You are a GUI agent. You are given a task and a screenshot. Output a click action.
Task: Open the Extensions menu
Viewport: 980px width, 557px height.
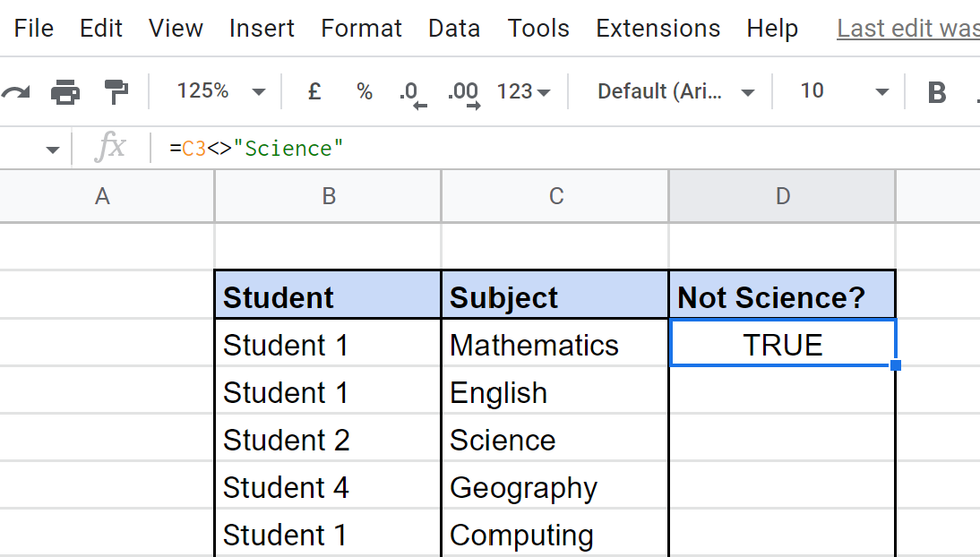[x=658, y=28]
